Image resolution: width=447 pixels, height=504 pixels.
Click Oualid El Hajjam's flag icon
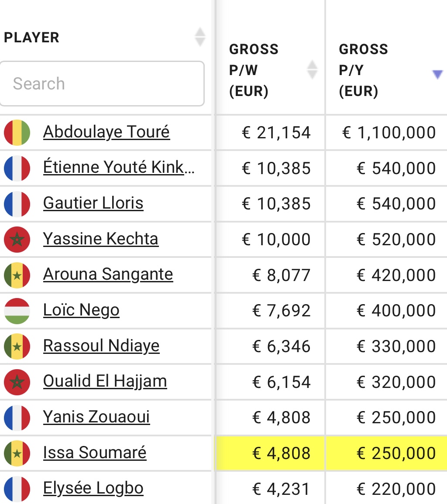coord(17,382)
